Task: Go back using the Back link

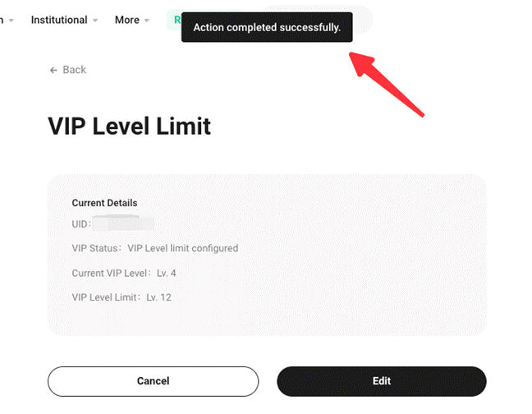Action: click(x=74, y=70)
